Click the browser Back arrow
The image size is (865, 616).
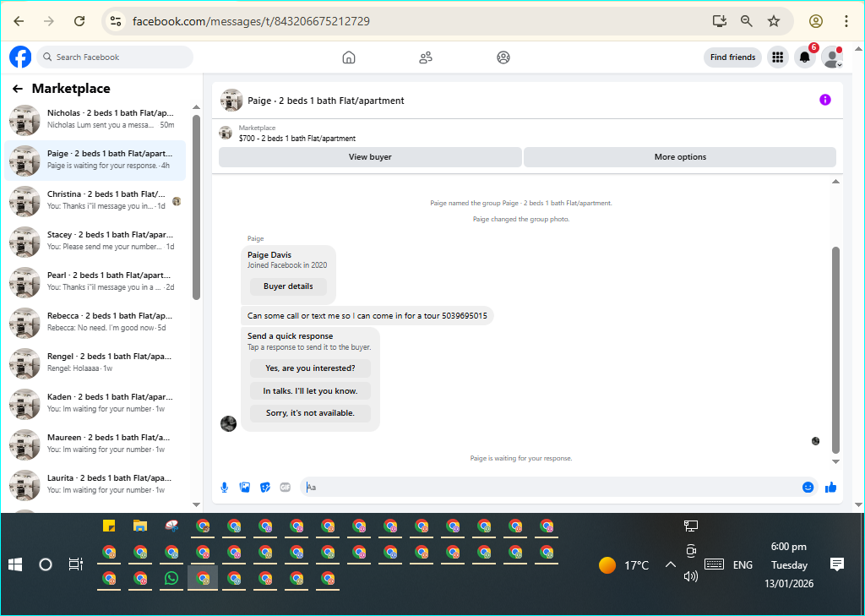click(x=19, y=21)
